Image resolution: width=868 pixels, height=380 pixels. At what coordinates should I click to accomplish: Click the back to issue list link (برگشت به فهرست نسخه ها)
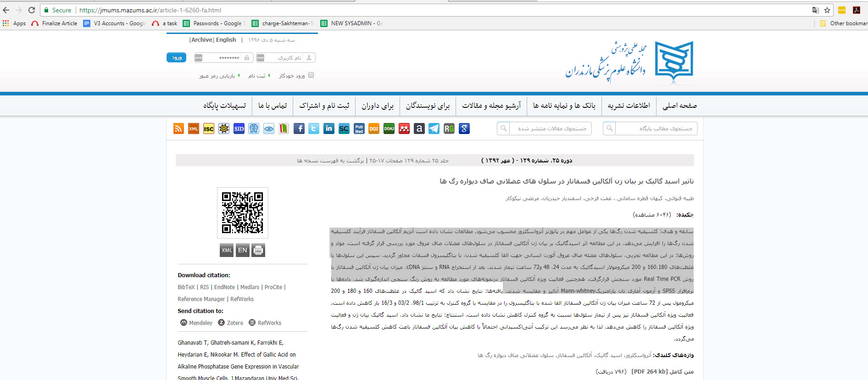pyautogui.click(x=330, y=161)
